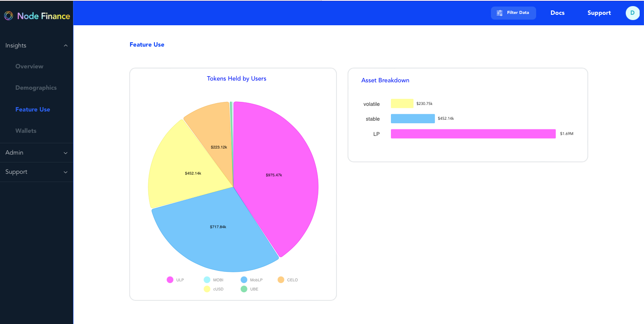
Task: Collapse the Insights section chevron
Action: tap(66, 46)
